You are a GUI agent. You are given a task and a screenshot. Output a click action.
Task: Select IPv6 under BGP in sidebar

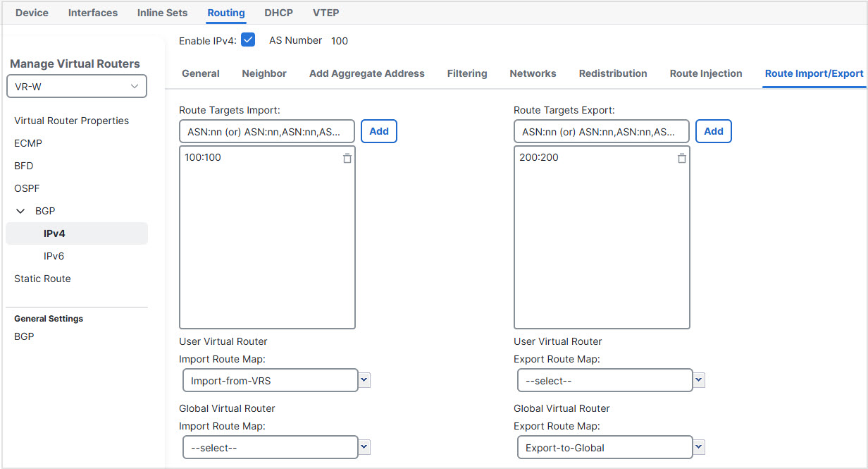pos(54,256)
